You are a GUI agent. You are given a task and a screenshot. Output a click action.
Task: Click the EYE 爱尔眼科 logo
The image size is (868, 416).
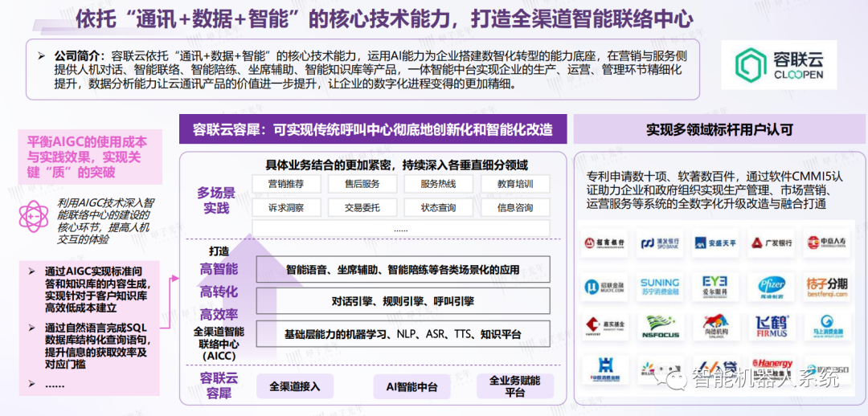[716, 286]
